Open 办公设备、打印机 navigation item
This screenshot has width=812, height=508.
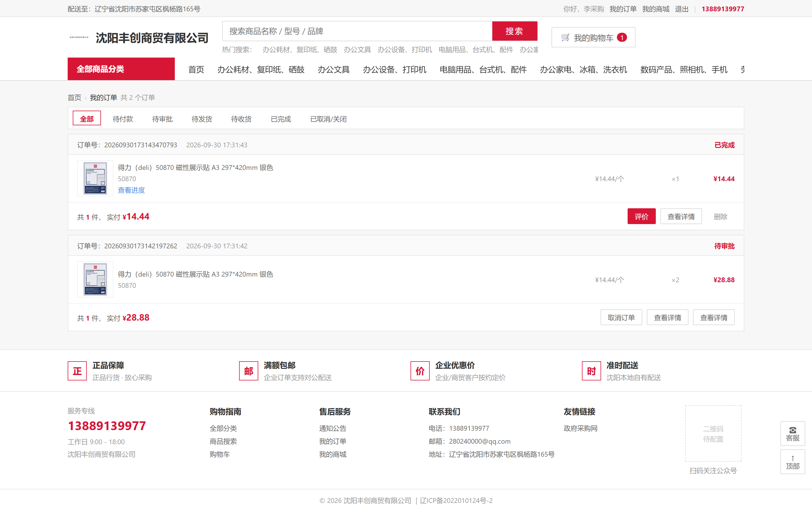point(395,69)
